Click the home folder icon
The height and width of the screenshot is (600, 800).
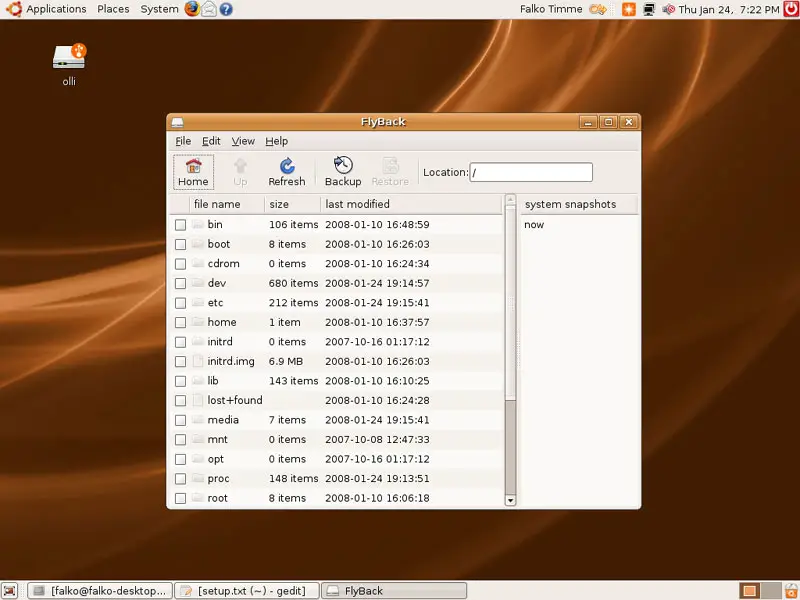(198, 322)
